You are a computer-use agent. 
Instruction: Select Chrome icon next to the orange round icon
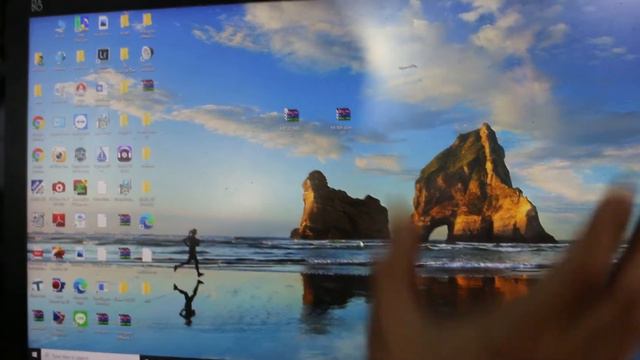click(x=38, y=155)
